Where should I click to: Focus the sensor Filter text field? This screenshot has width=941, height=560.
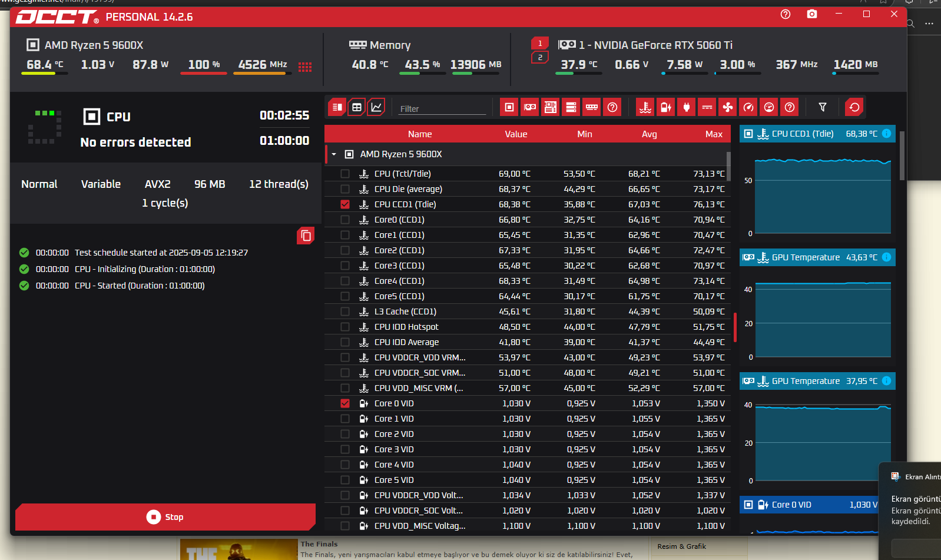(x=442, y=108)
